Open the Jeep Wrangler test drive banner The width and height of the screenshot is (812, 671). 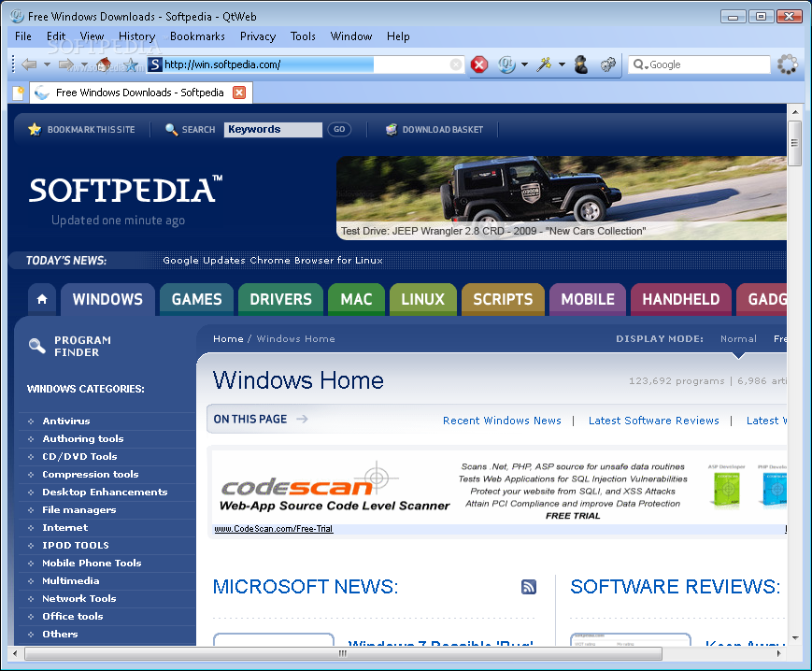[562, 198]
